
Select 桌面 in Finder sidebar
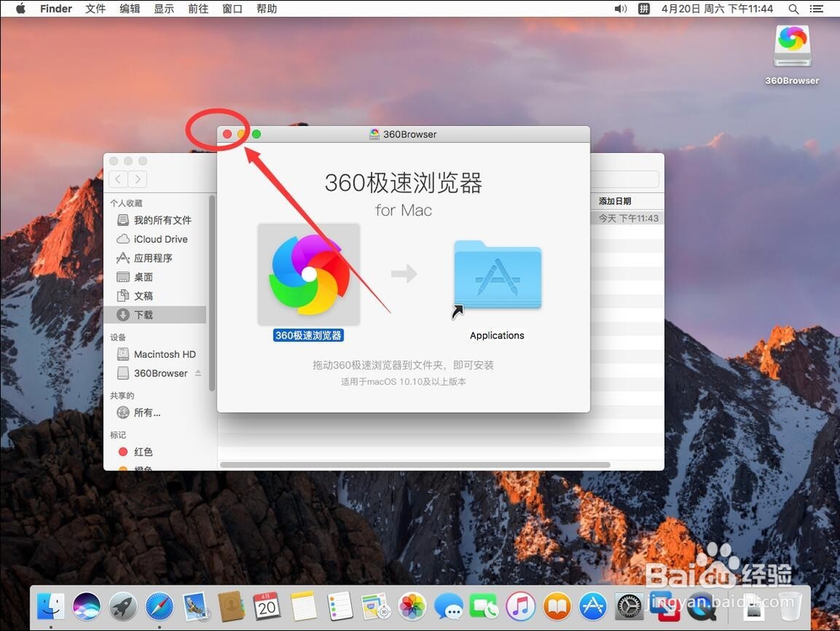click(155, 277)
